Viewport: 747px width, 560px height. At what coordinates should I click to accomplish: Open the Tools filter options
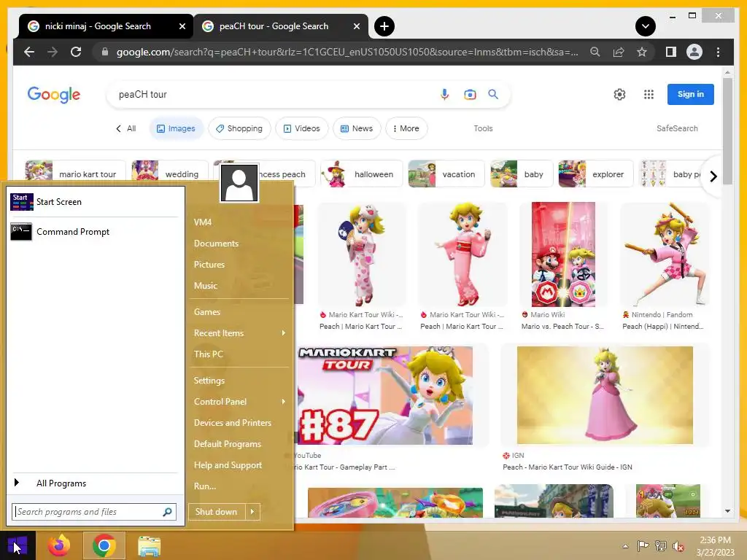(483, 128)
